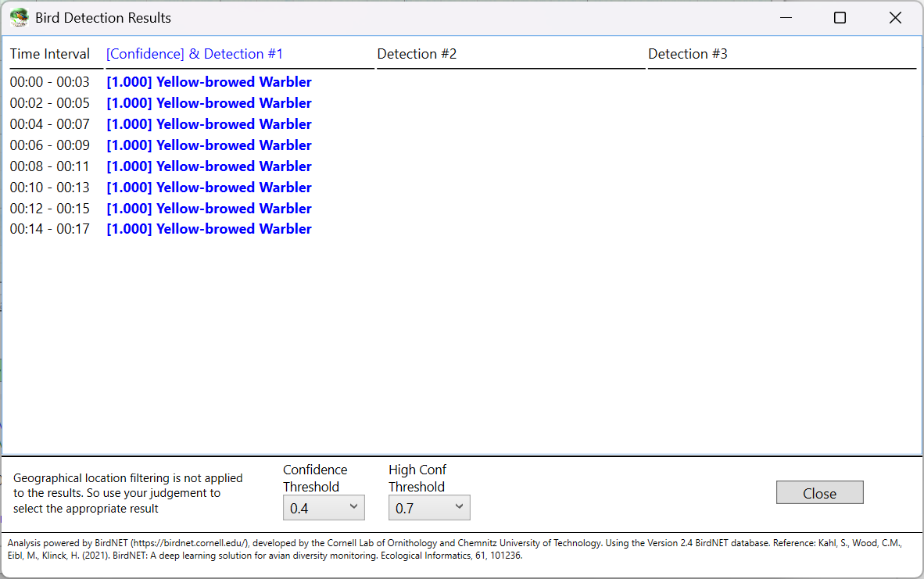Screen dimensions: 924x579
Task: Click the [Confidence] & Detection #1 column header
Action: pos(195,54)
